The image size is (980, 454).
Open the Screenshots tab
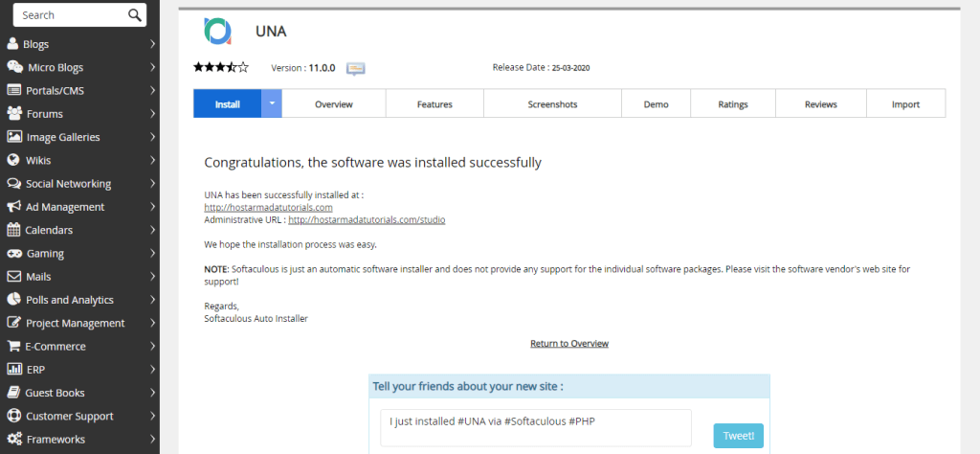(x=552, y=103)
